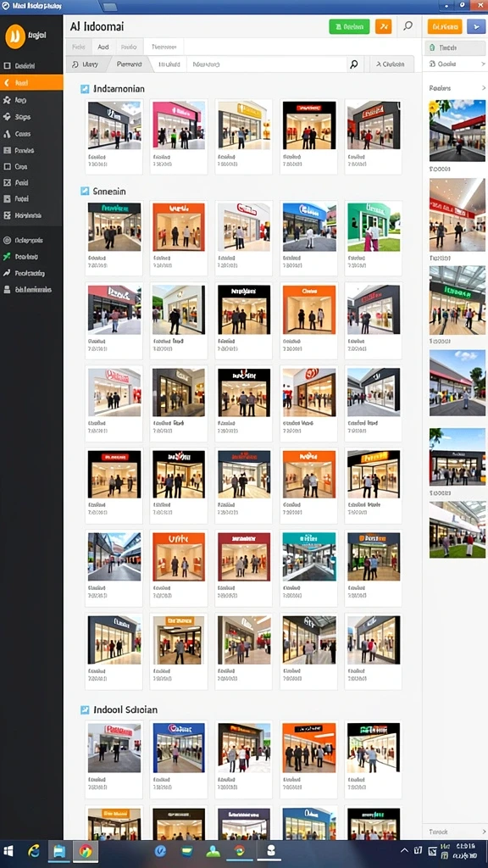488x868 pixels.
Task: Click the large orange button at top right
Action: pos(444,26)
